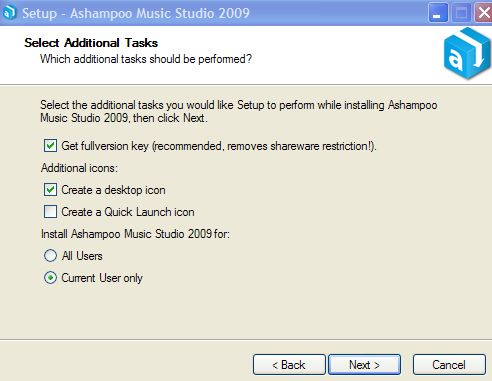
Task: Click the 'Select Additional Tasks' heading
Action: pyautogui.click(x=91, y=43)
